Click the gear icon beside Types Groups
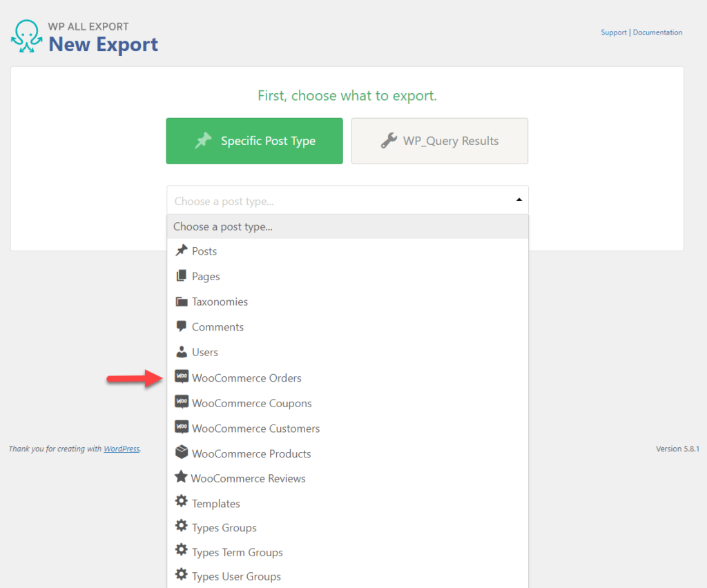This screenshot has height=588, width=707. click(182, 525)
